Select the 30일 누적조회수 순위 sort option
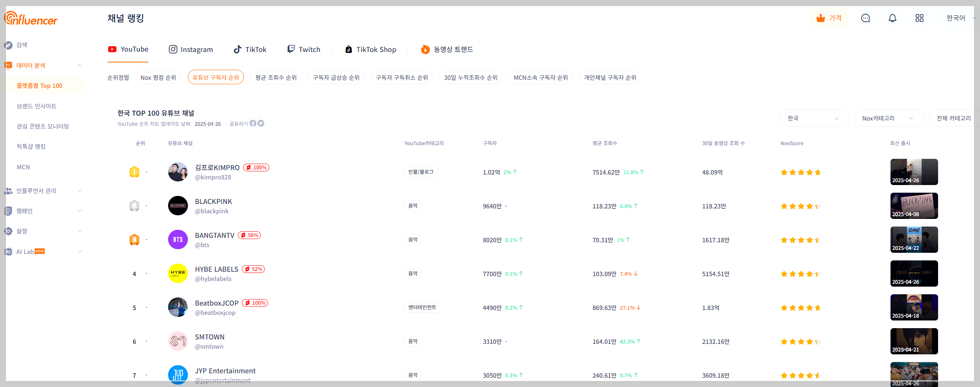The width and height of the screenshot is (980, 387). [471, 77]
